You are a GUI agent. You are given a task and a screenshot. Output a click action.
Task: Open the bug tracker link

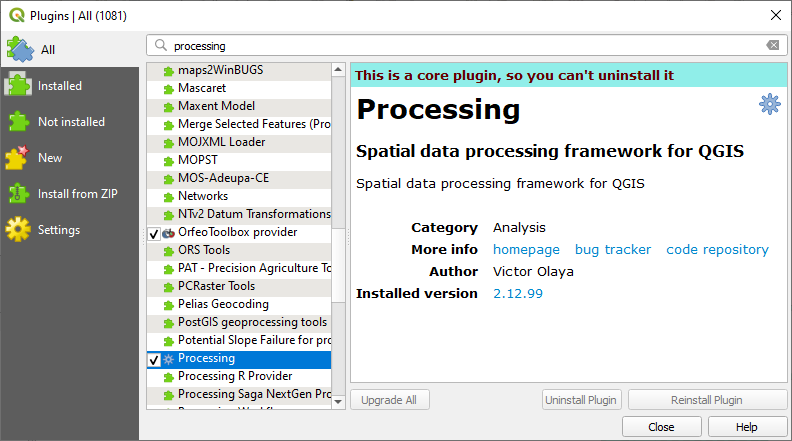(x=613, y=249)
